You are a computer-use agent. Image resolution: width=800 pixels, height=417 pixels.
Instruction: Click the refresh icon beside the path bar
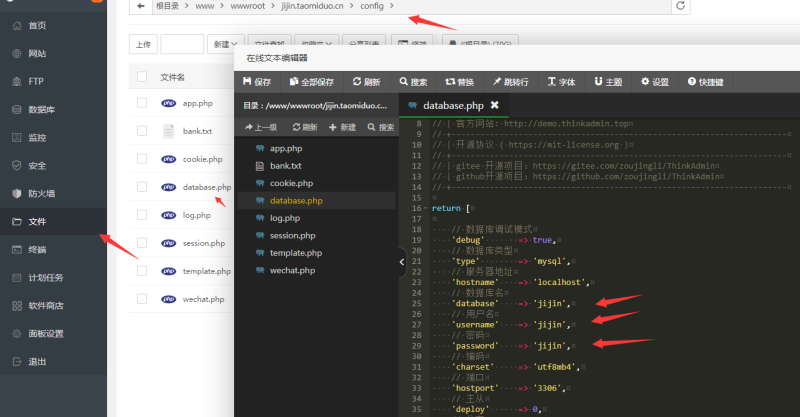pos(680,6)
